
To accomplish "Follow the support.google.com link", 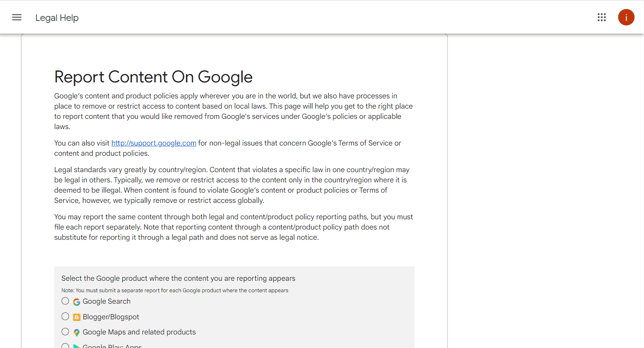I will tap(154, 143).
